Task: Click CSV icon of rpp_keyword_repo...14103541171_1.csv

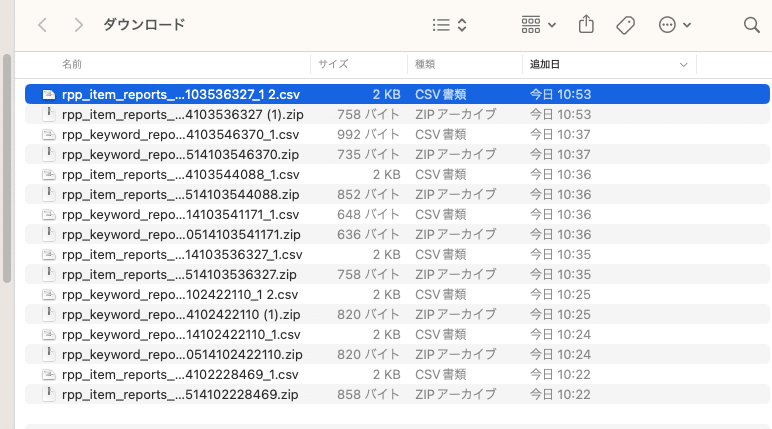Action: [48, 214]
